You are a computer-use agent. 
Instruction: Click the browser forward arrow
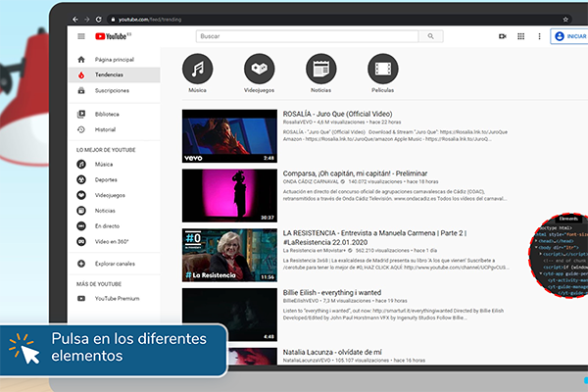click(86, 20)
